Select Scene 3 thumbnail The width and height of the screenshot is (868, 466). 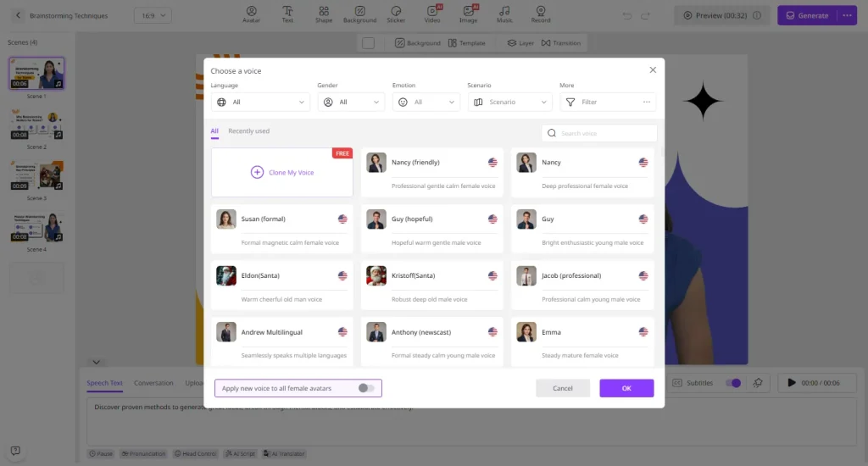[36, 175]
